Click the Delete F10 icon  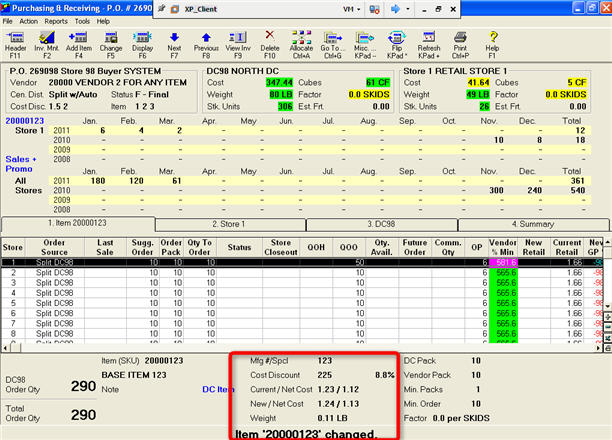(x=270, y=41)
